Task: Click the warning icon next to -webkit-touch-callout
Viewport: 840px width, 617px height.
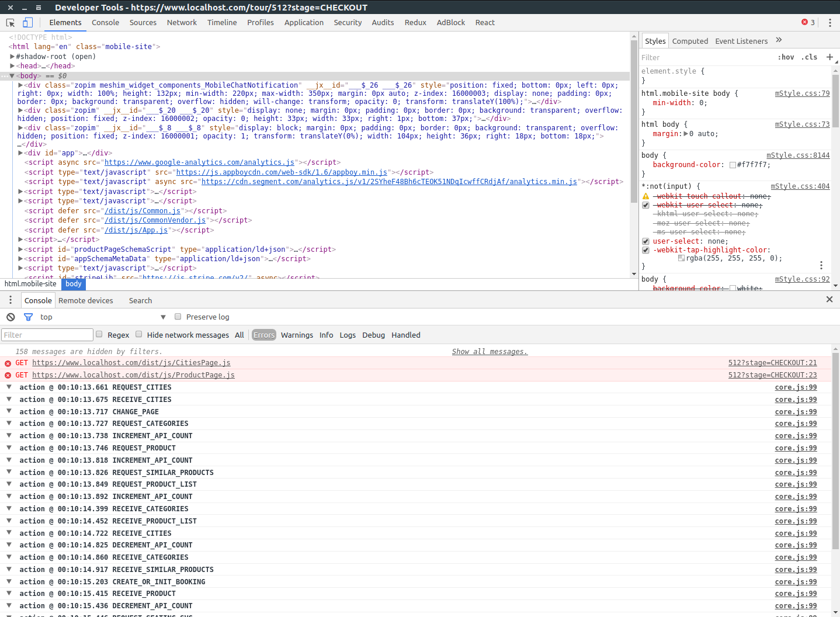Action: 645,196
